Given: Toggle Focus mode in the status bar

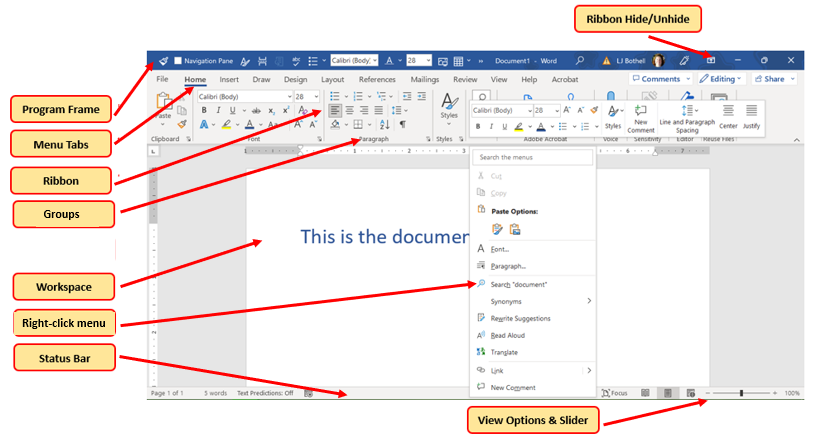Looking at the screenshot, I should pos(613,394).
